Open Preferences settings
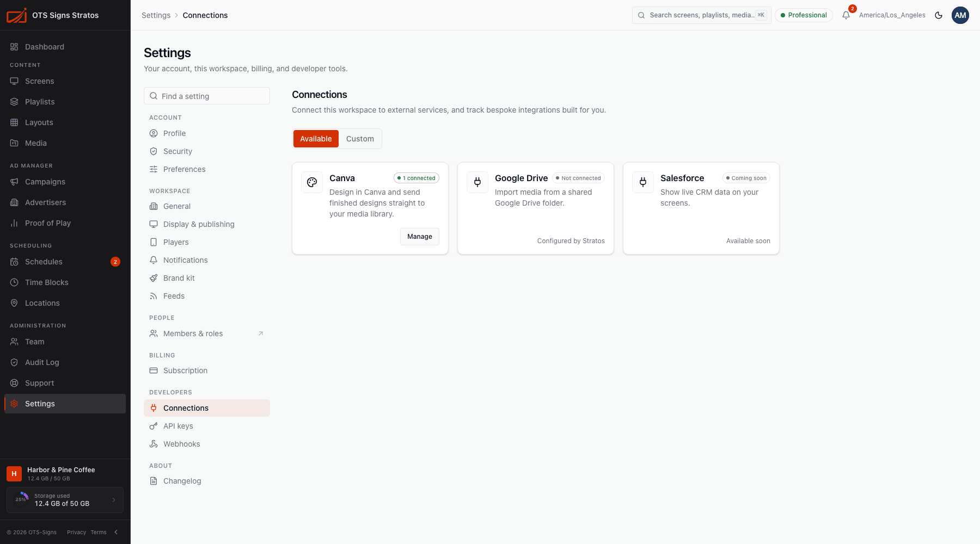Viewport: 980px width, 544px height. [x=207, y=169]
